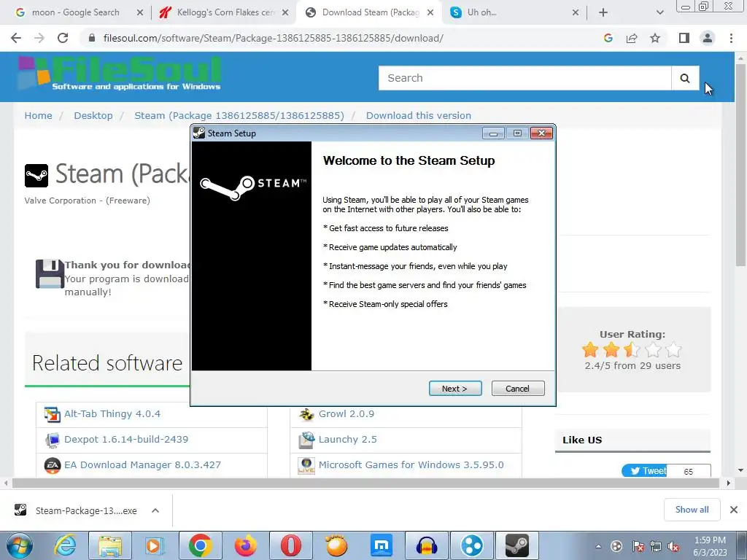Open the Kellogg's Corn Flakes tab

click(225, 12)
